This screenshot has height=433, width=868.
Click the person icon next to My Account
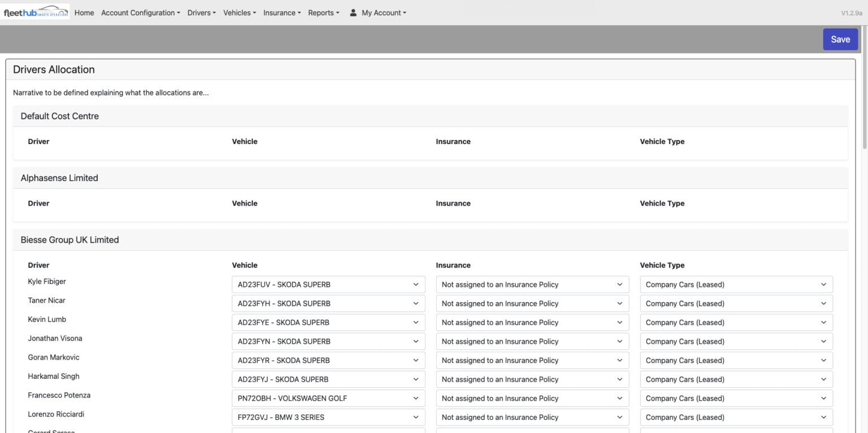[353, 12]
